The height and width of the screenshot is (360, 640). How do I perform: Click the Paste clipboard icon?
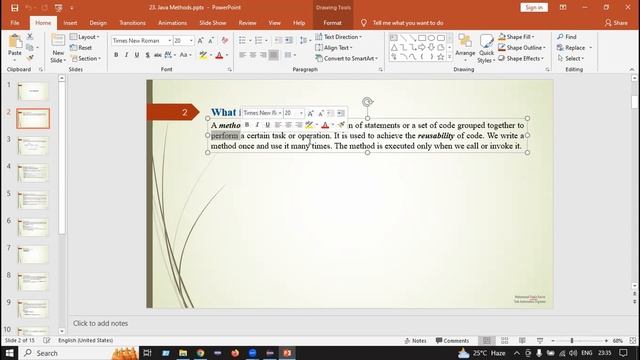point(15,42)
